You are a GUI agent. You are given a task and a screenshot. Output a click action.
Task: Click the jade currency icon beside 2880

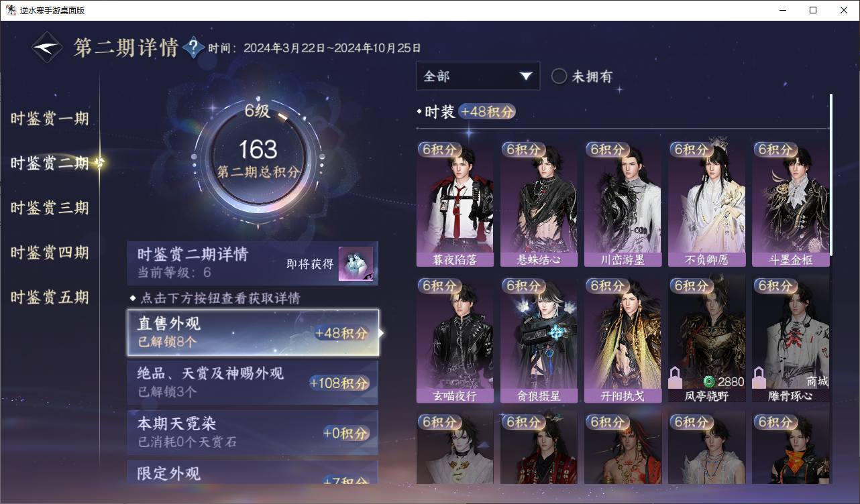click(x=709, y=381)
